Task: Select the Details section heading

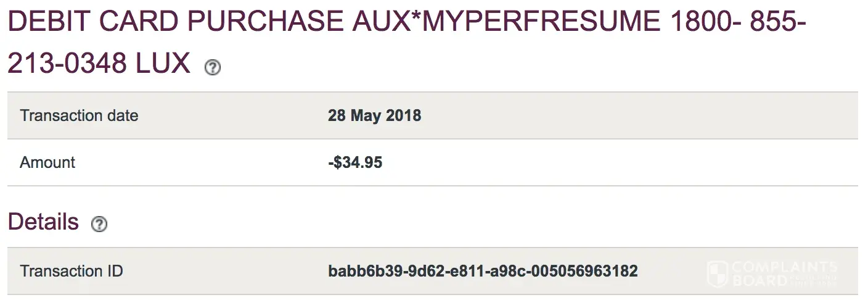Action: point(43,222)
